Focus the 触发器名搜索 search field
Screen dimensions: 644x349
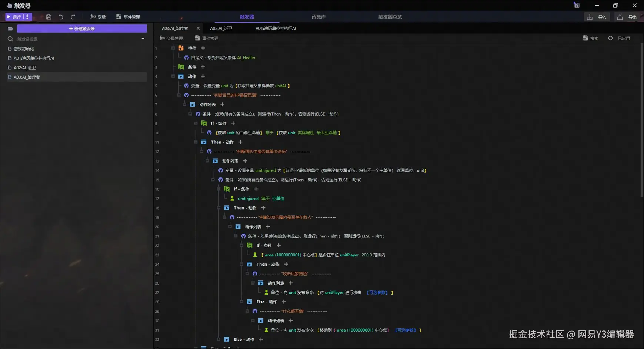(76, 39)
